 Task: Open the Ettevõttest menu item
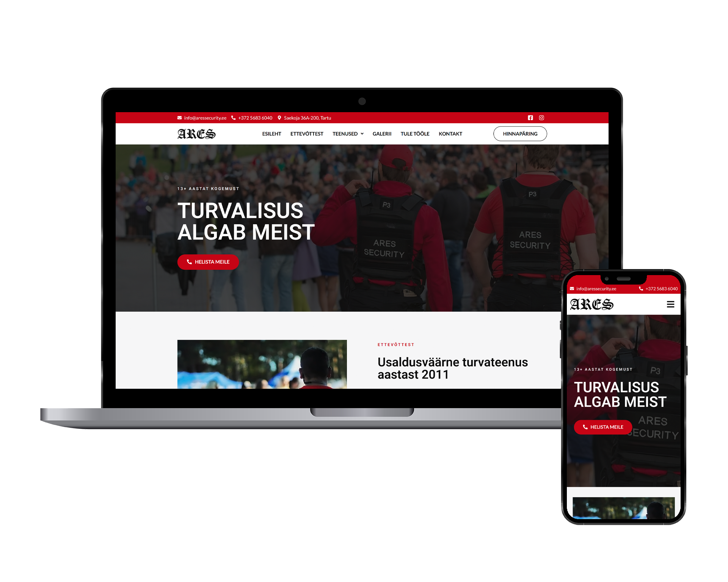[307, 134]
